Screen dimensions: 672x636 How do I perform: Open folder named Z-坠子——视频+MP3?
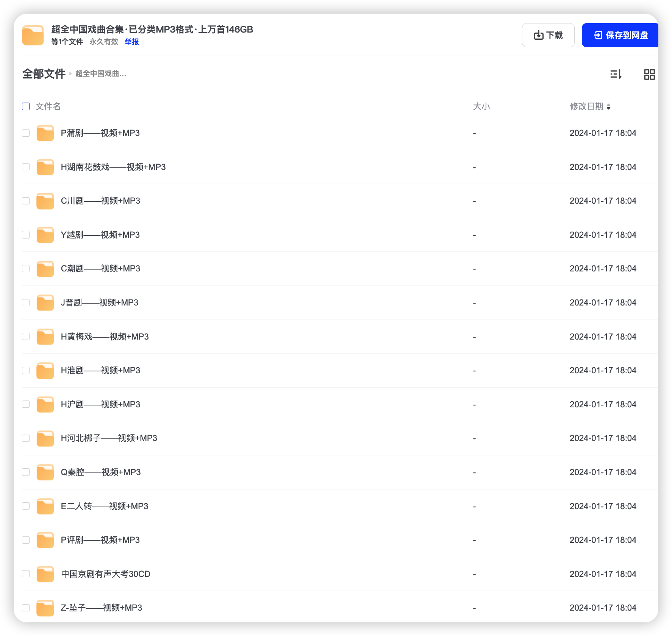point(102,608)
